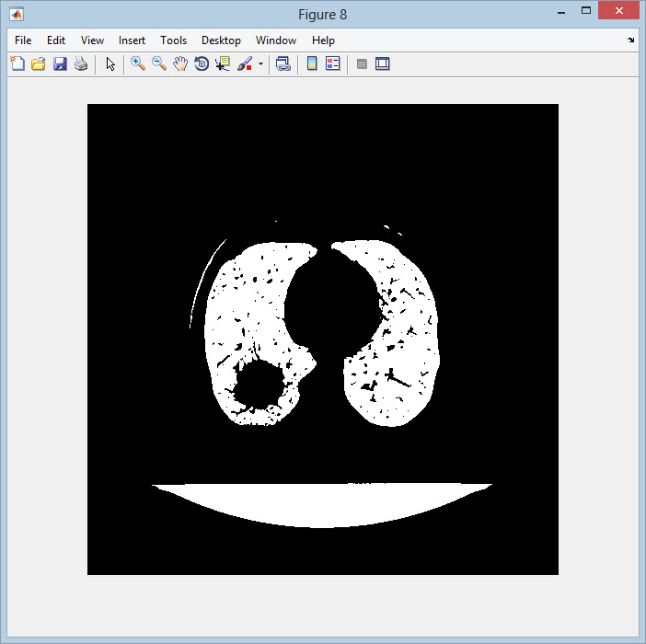Insert a legend using the toolbar icon
The height and width of the screenshot is (644, 646).
click(333, 63)
